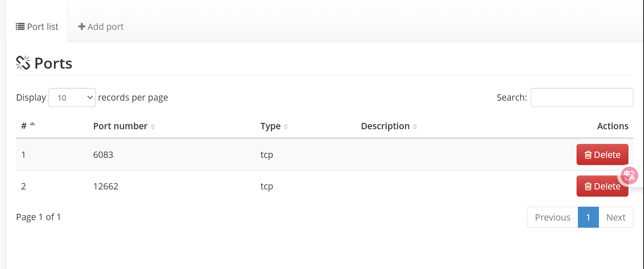Sort the table by Description column
The width and height of the screenshot is (644, 269).
coord(389,126)
